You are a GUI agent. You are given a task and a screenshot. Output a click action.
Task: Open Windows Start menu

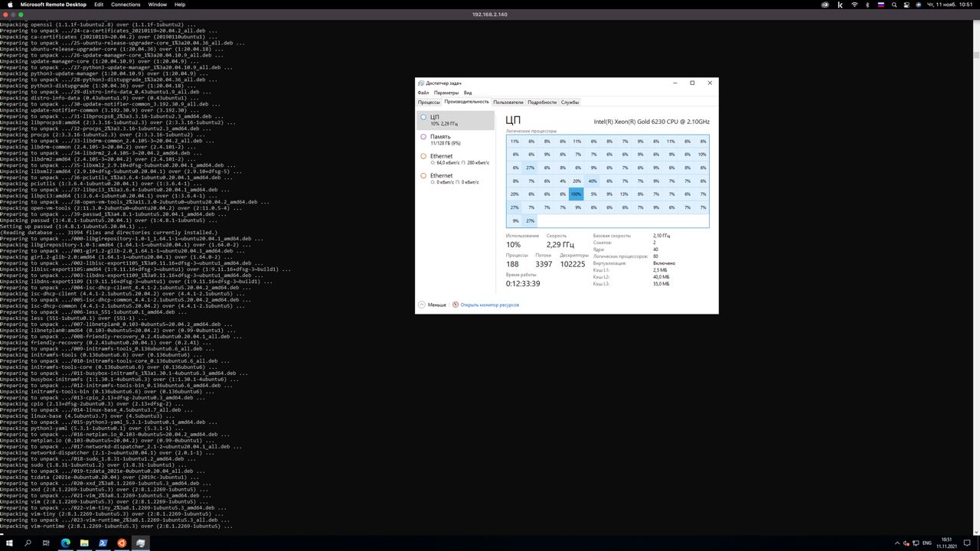click(9, 543)
